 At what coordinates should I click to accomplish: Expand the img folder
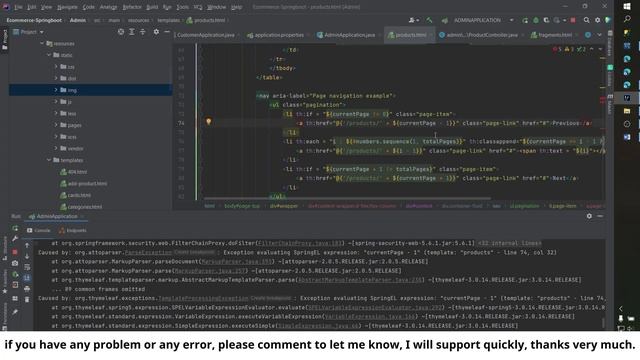click(56, 90)
